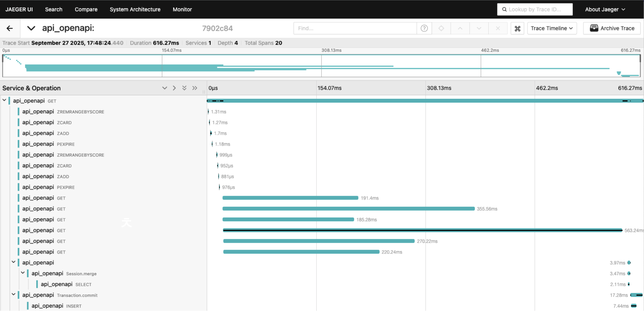Click the locate/focus search matches icon
The height and width of the screenshot is (311, 644).
[x=441, y=28]
